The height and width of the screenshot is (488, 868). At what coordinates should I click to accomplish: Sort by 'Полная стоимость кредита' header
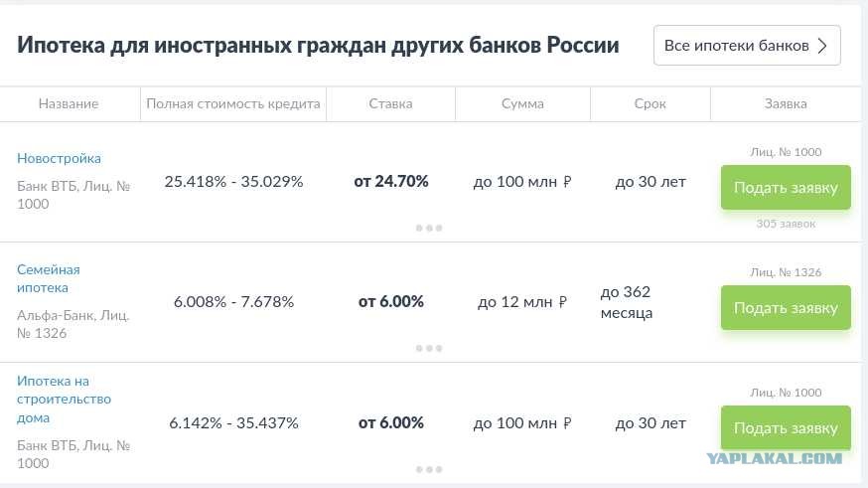pos(233,103)
